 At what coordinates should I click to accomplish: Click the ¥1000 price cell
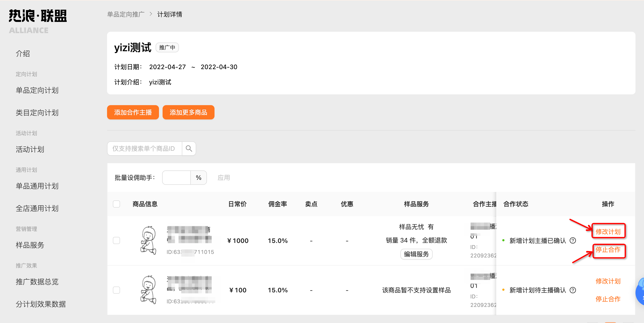[x=238, y=240]
